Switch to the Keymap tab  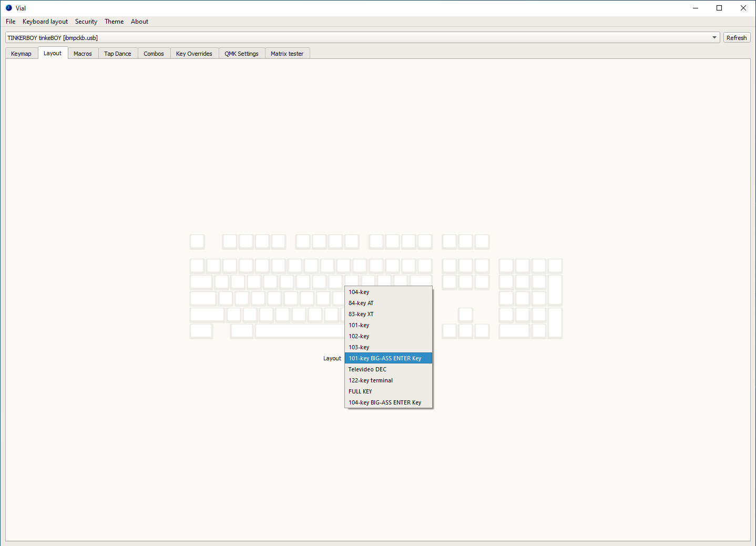click(22, 54)
